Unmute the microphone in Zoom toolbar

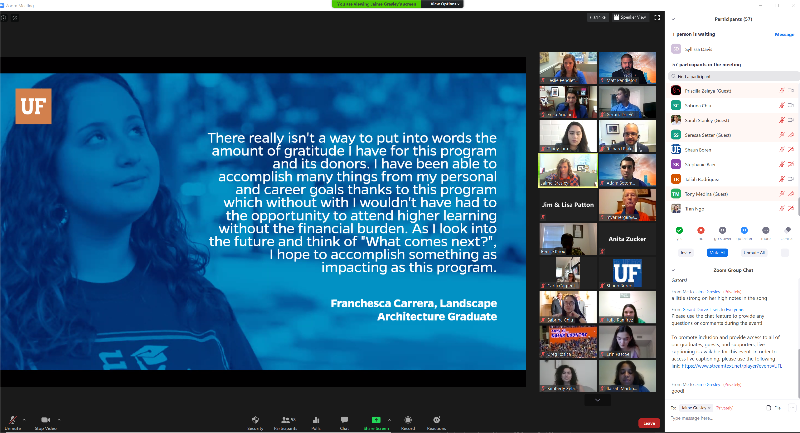click(13, 421)
